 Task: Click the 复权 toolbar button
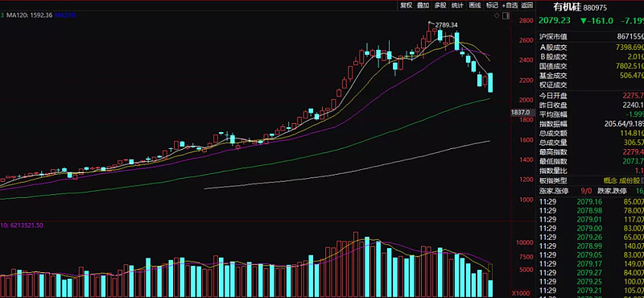[x=407, y=6]
